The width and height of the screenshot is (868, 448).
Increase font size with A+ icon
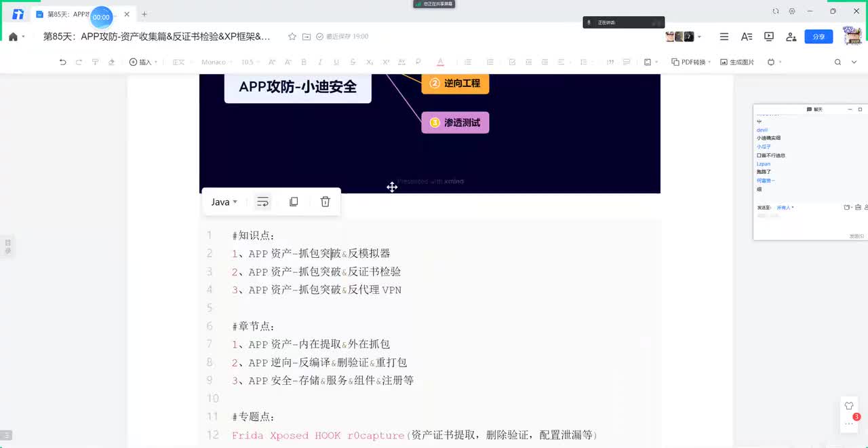click(x=272, y=62)
